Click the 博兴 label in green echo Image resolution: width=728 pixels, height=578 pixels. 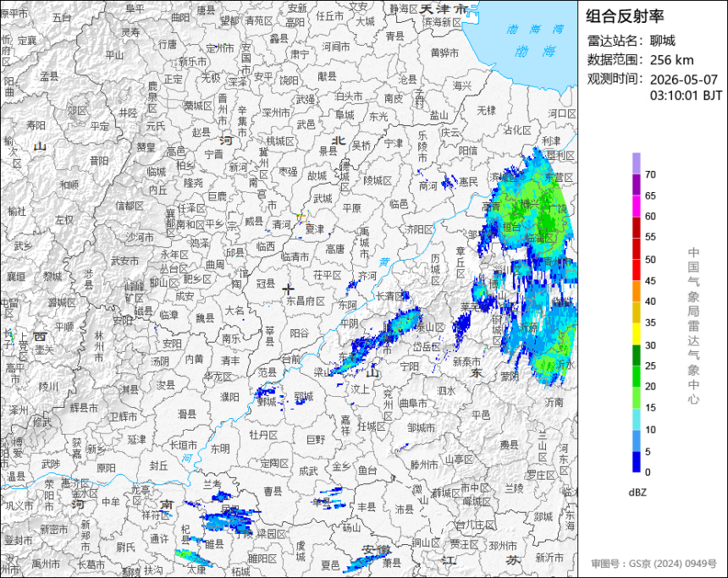pyautogui.click(x=530, y=204)
